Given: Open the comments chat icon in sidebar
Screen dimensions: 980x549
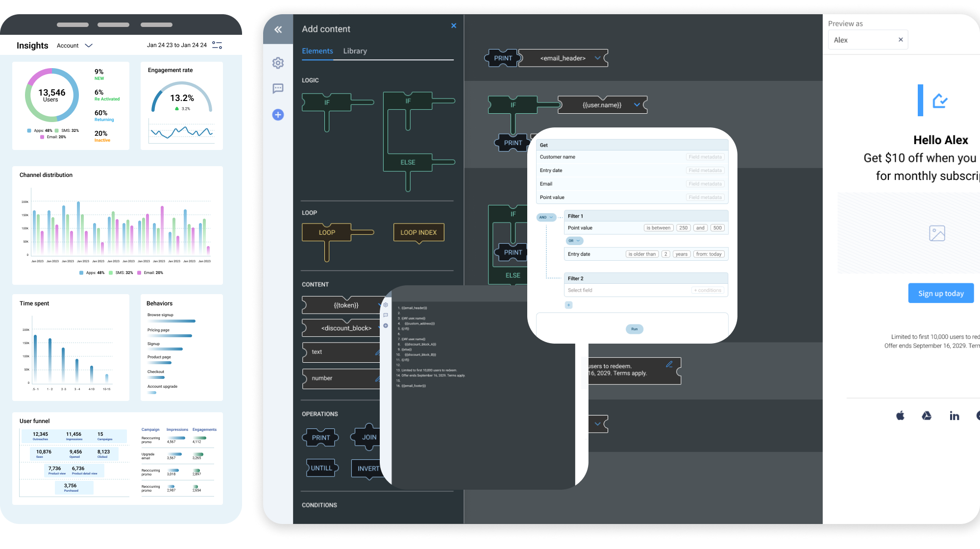Looking at the screenshot, I should click(278, 88).
